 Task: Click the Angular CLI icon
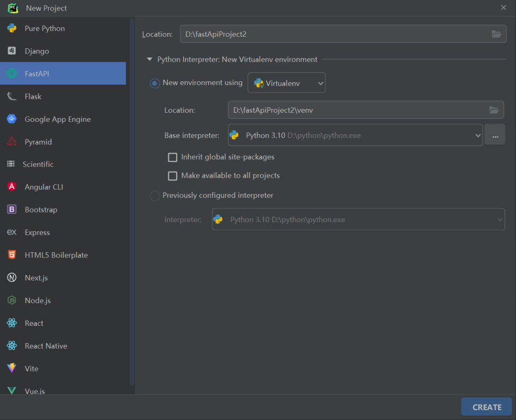pos(12,187)
